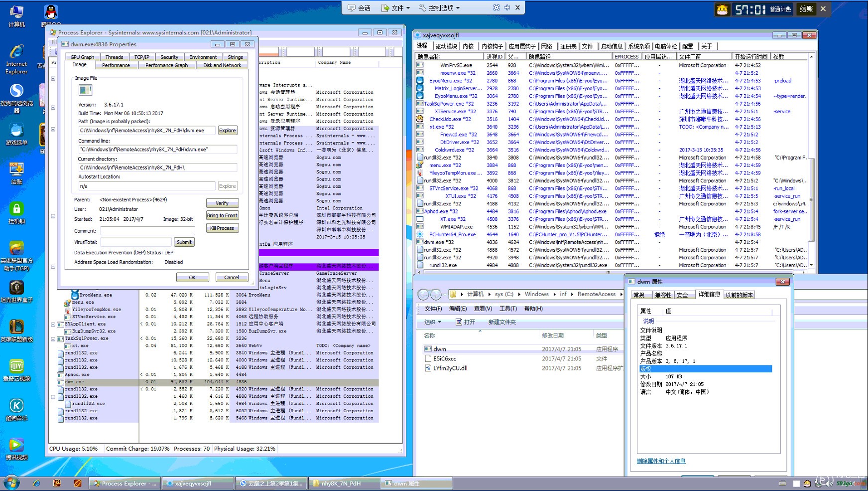The width and height of the screenshot is (868, 491).
Task: Open the 组织 dropdown in Explorer
Action: 433,322
